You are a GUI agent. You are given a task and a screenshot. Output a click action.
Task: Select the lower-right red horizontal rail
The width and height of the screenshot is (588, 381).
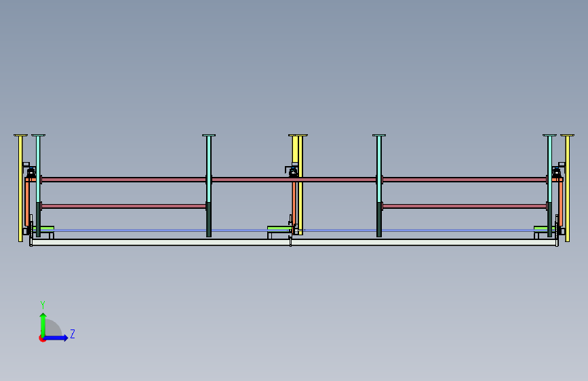coord(465,206)
